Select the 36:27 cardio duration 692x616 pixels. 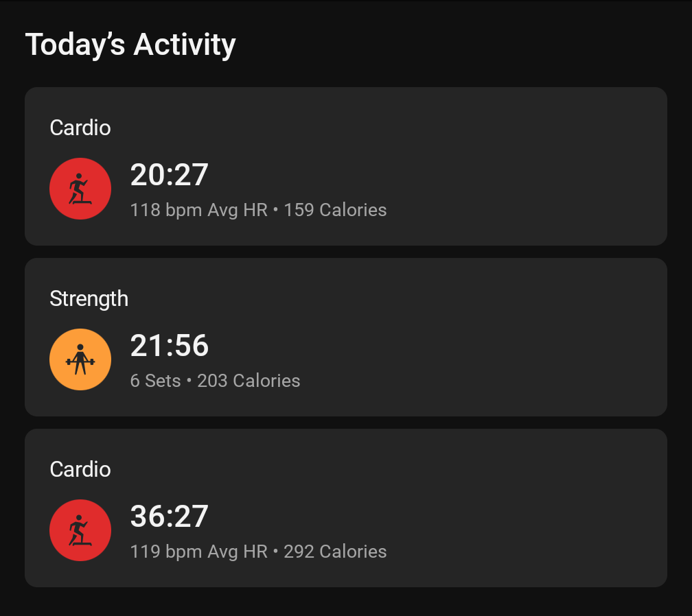click(169, 516)
